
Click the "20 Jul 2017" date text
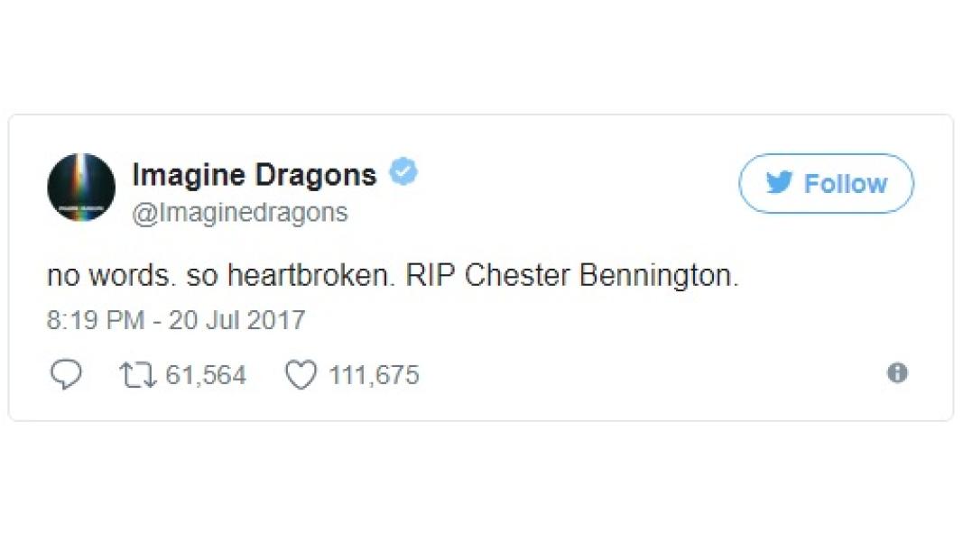[x=237, y=320]
